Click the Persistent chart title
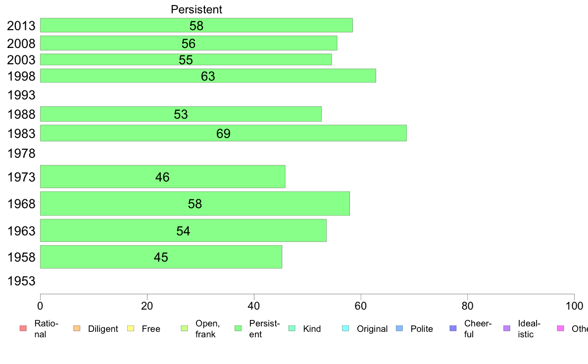Screen dimensions: 588x364 click(196, 9)
